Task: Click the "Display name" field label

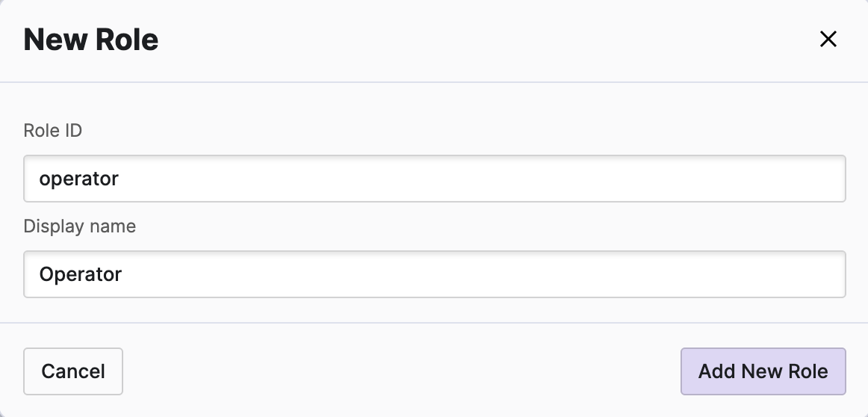Action: 80,226
